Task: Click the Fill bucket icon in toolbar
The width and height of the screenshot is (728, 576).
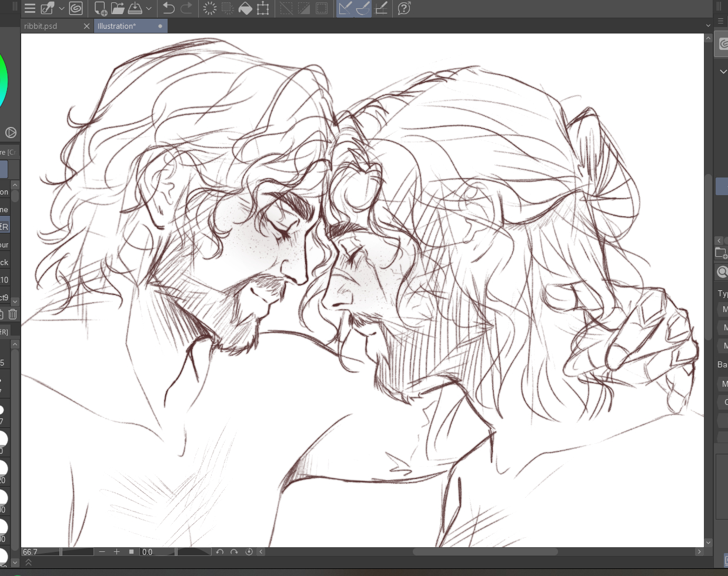Action: tap(245, 8)
